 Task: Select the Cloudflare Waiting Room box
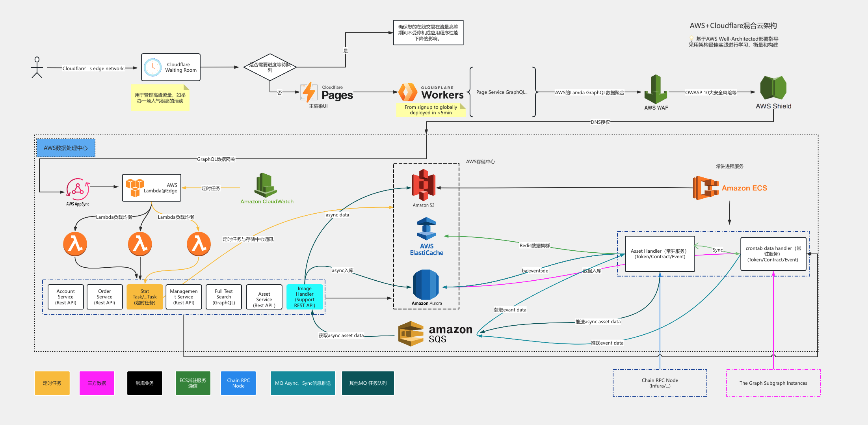(171, 67)
